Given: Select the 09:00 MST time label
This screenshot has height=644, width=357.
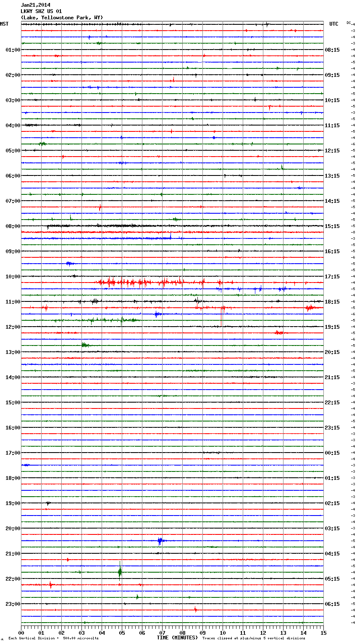Looking at the screenshot, I should click(13, 251).
